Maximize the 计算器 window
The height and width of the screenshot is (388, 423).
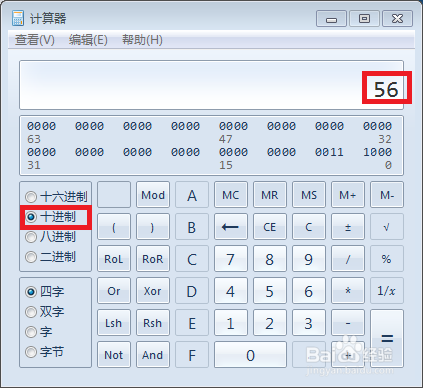point(364,19)
